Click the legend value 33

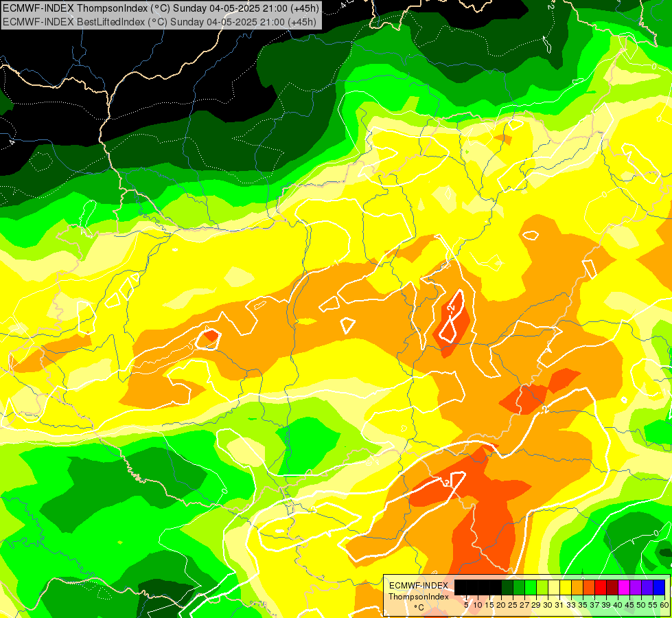[571, 605]
